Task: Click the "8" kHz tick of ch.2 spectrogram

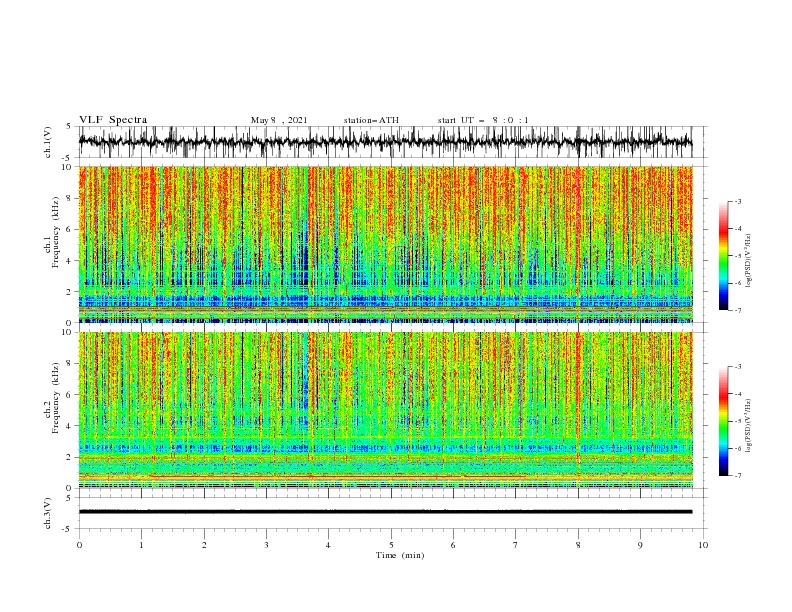Action: pyautogui.click(x=71, y=364)
